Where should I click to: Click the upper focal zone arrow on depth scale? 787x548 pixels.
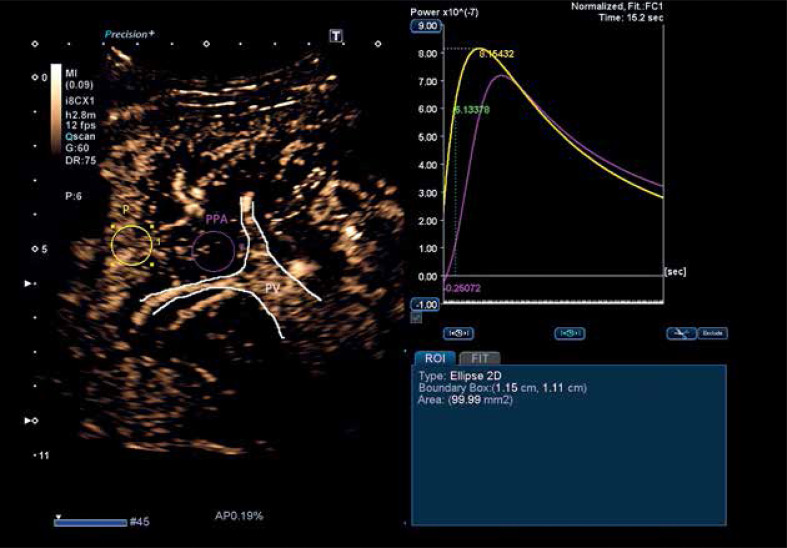click(29, 285)
